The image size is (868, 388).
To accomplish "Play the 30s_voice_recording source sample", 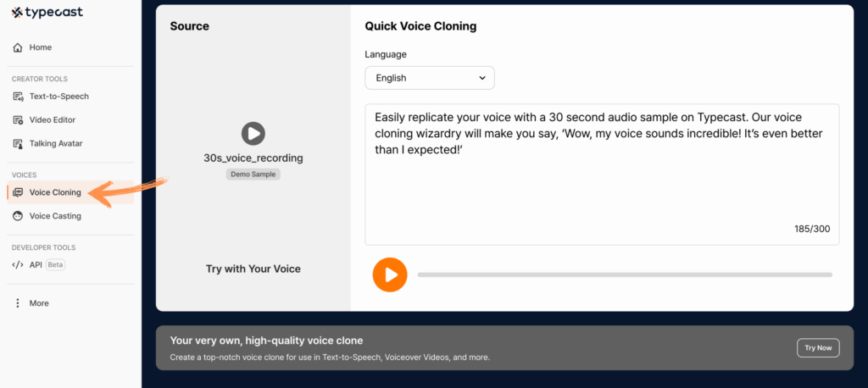I will click(253, 133).
